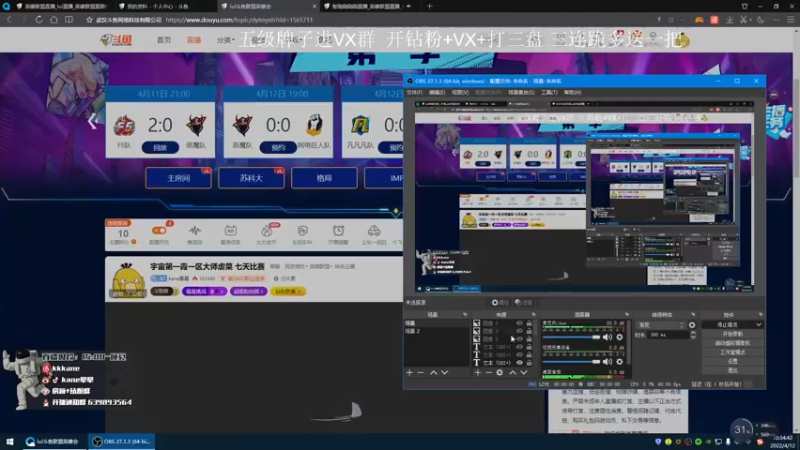The height and width of the screenshot is (450, 800).
Task: Move source up with arrow in OBS sources panel
Action: pos(513,372)
